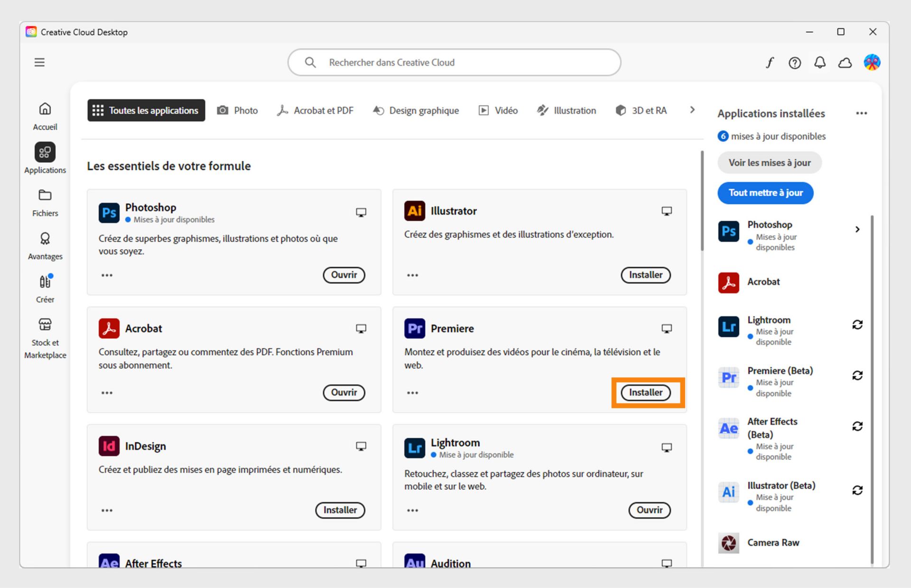The image size is (911, 588).
Task: Open Fichiers in the sidebar
Action: click(45, 203)
